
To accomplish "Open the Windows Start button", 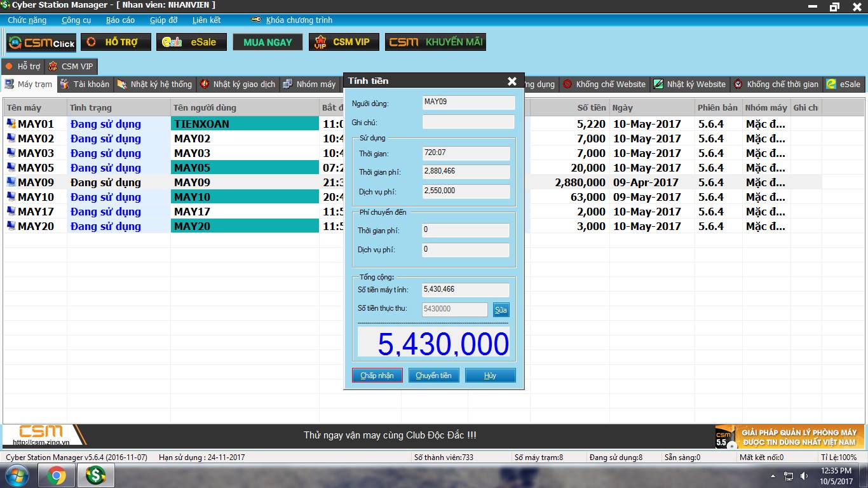I will tap(17, 475).
